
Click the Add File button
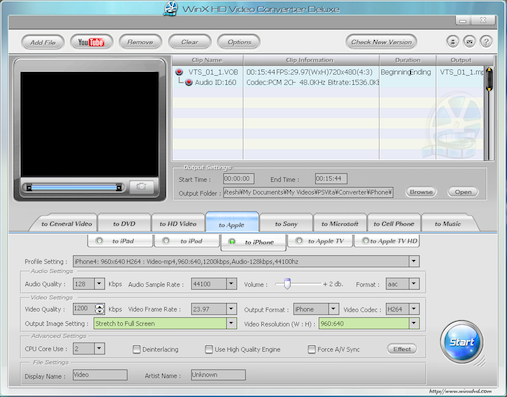click(x=43, y=42)
